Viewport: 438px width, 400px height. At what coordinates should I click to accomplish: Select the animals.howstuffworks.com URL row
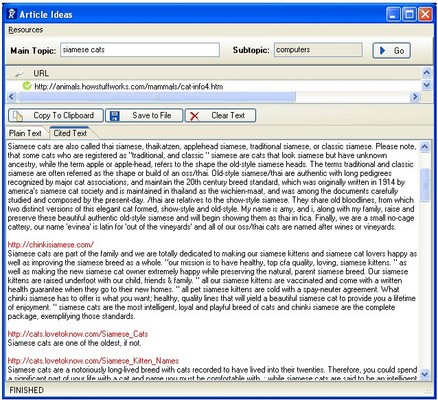click(x=129, y=87)
